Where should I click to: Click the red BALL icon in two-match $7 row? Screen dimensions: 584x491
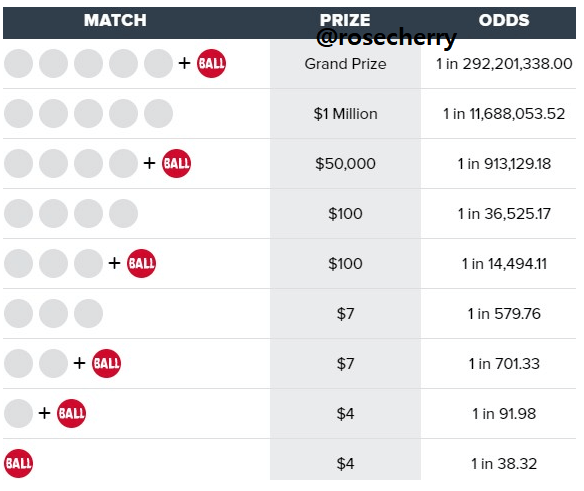click(x=106, y=363)
